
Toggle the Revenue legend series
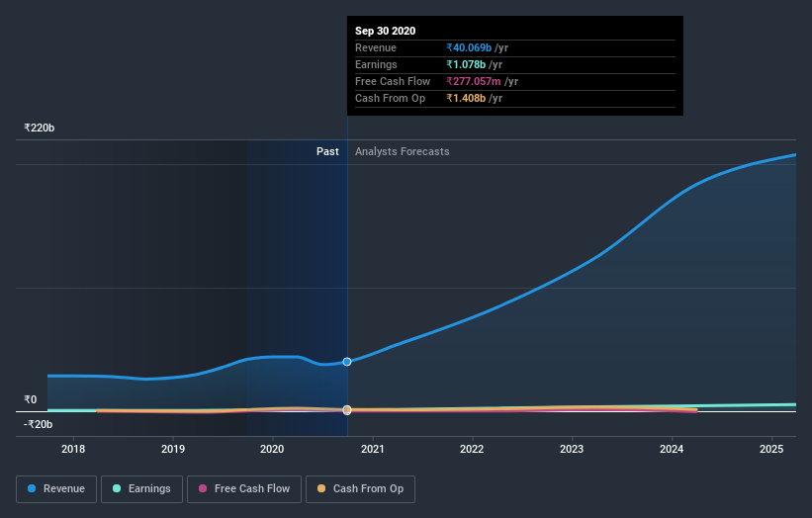(56, 489)
